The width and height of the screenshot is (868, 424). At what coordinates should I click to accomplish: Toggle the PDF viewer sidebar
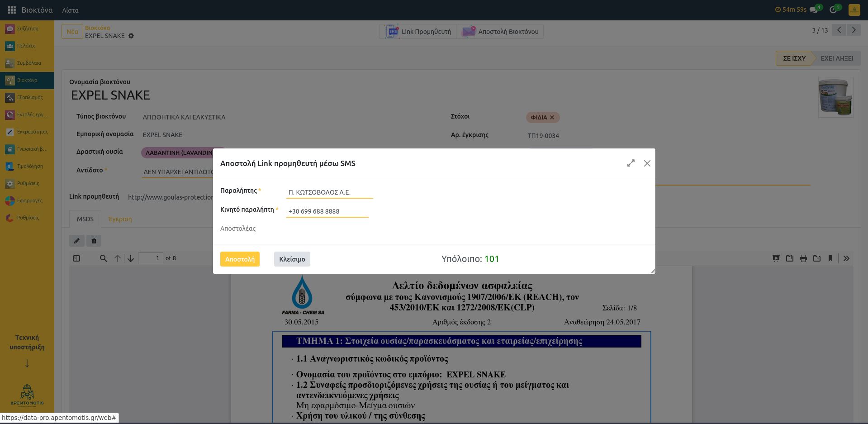[76, 258]
